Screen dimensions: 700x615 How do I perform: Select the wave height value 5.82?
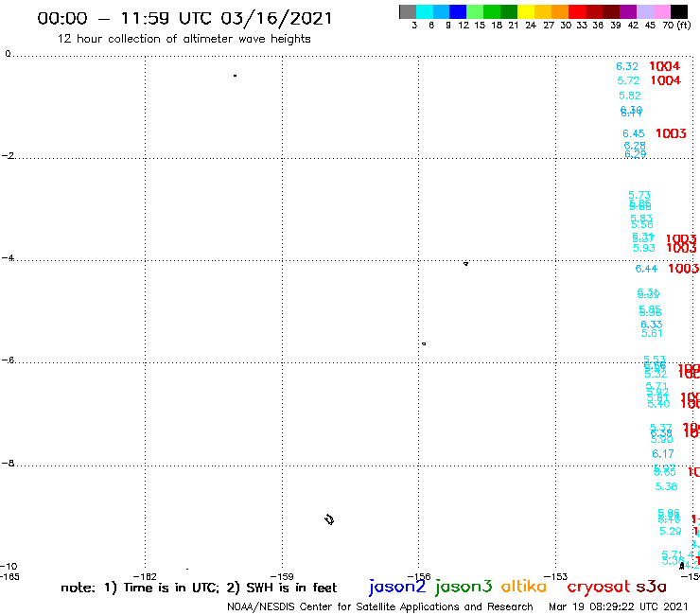(630, 96)
